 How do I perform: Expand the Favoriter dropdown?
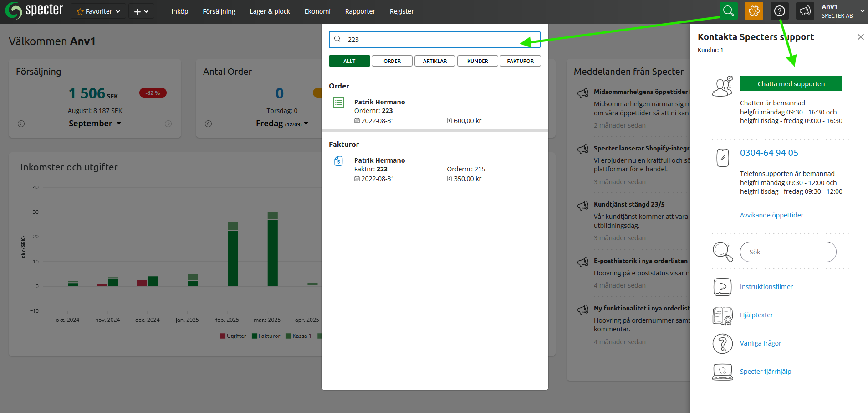(98, 11)
